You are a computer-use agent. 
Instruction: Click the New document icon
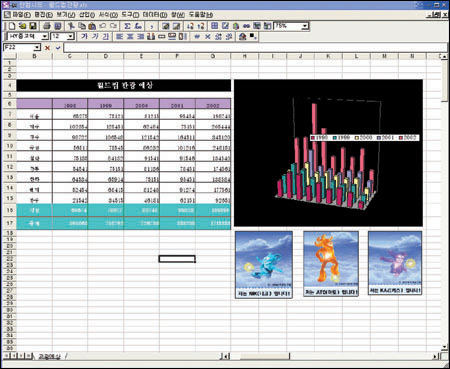pyautogui.click(x=12, y=26)
